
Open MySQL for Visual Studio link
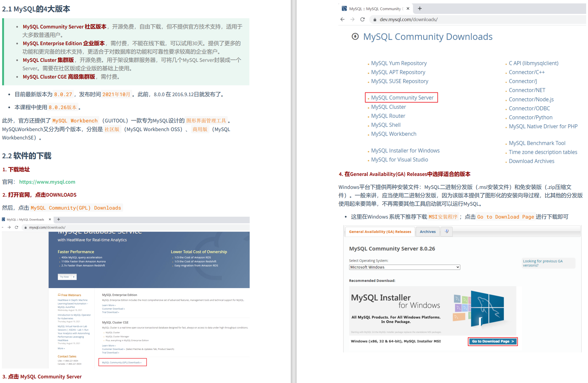pyautogui.click(x=400, y=160)
